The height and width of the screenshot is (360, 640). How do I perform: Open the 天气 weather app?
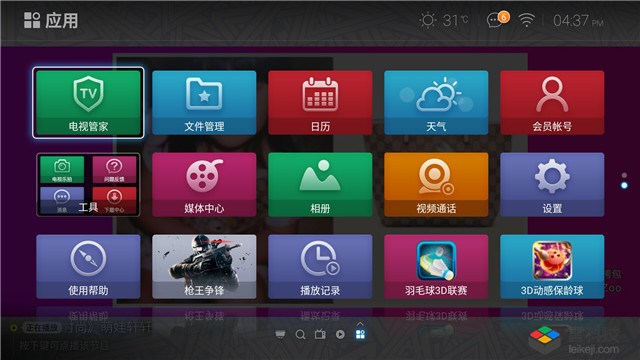click(x=436, y=103)
